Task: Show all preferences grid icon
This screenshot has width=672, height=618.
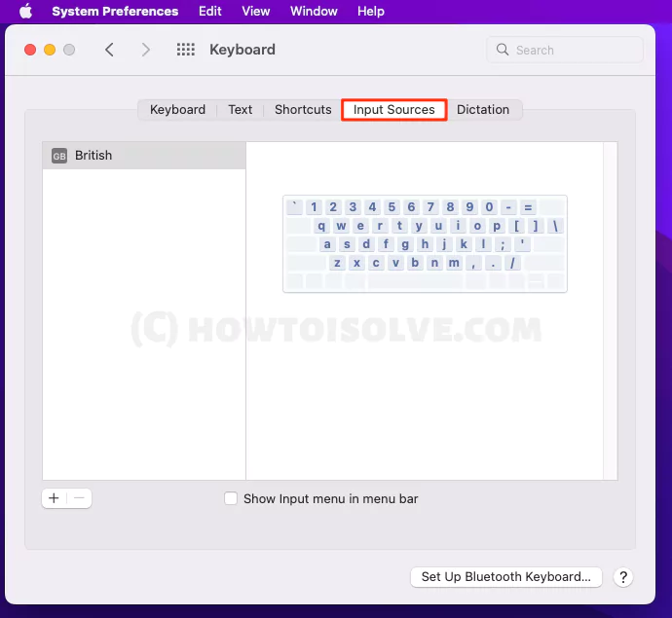Action: [x=186, y=50]
